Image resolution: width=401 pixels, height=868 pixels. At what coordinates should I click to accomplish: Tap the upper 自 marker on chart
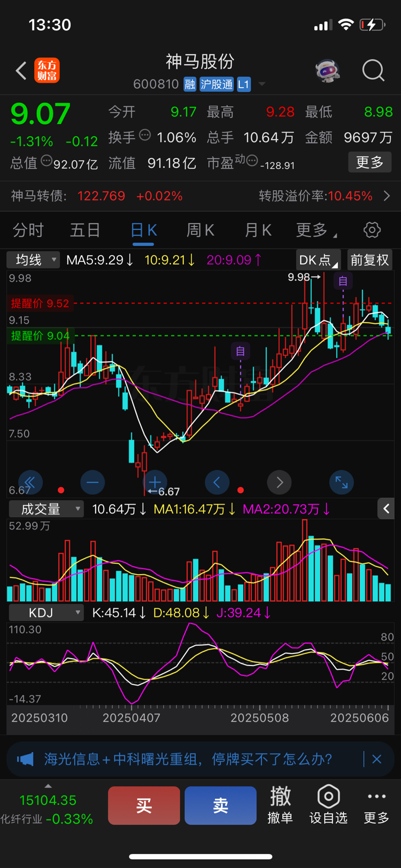point(343,281)
